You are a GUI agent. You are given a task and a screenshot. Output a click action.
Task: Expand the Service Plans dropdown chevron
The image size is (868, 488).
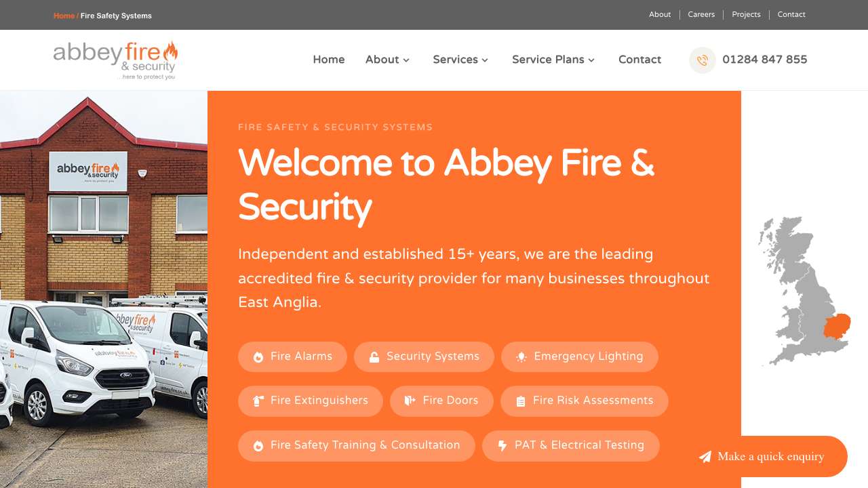(x=591, y=60)
